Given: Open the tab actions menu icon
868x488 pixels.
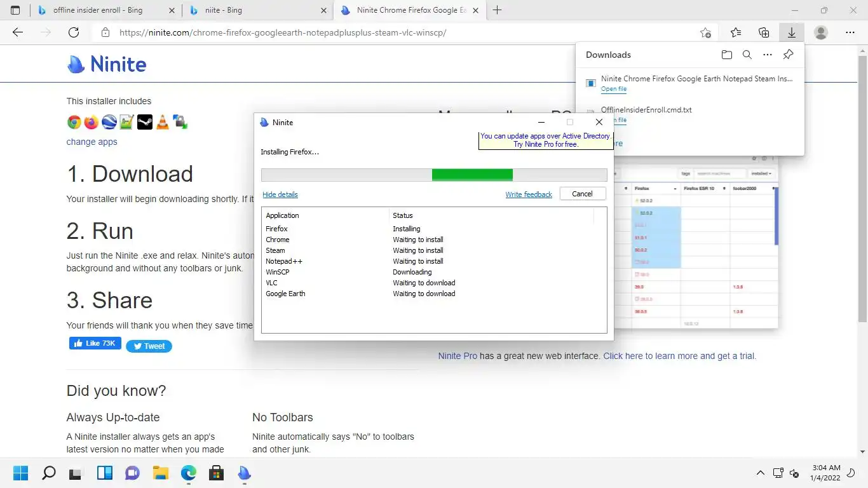Looking at the screenshot, I should (x=15, y=10).
